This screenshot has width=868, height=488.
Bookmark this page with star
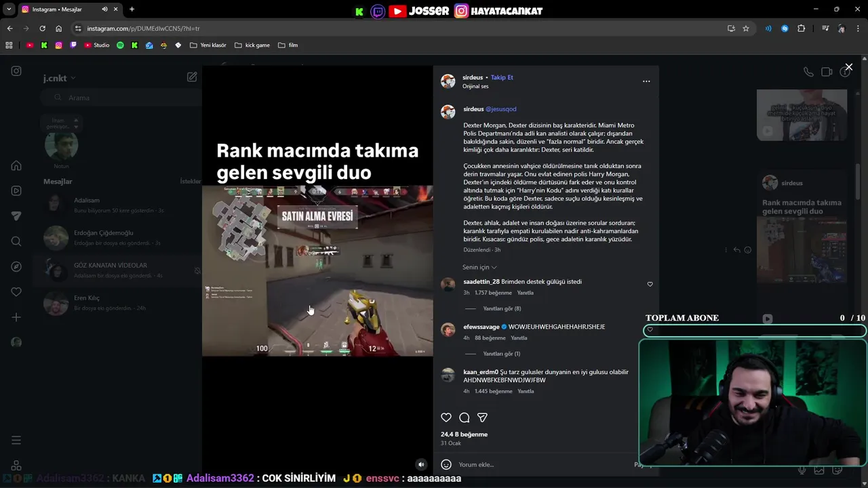(746, 28)
